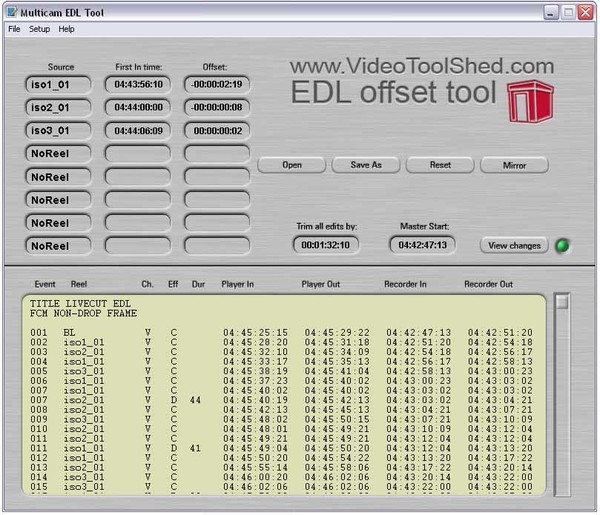The image size is (600, 515).
Task: Click the red VideoToolShed shed logo
Action: [530, 101]
